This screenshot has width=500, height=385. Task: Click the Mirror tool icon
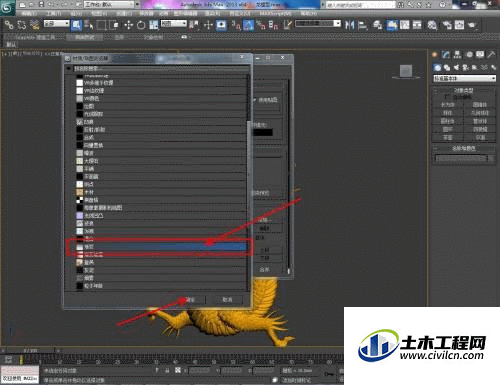349,25
